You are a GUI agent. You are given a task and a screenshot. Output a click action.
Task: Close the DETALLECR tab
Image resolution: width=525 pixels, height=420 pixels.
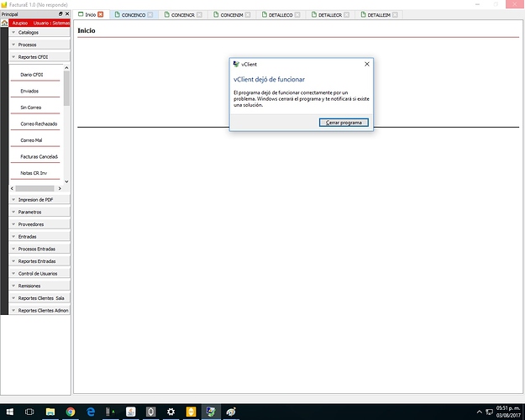(x=347, y=15)
